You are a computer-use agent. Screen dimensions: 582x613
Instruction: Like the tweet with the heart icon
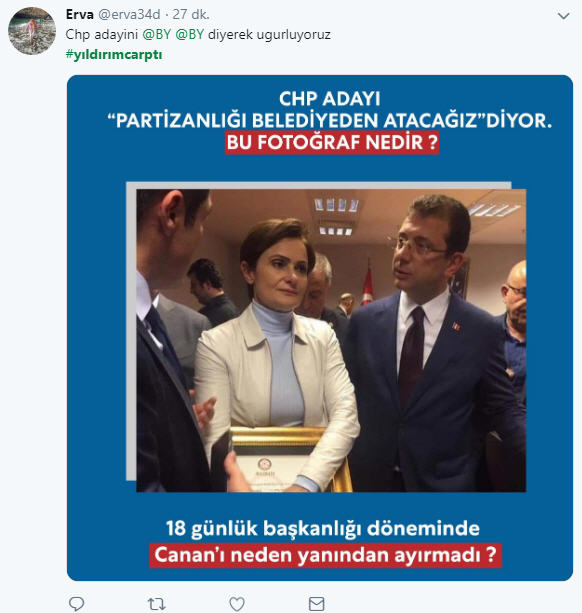[x=237, y=604]
